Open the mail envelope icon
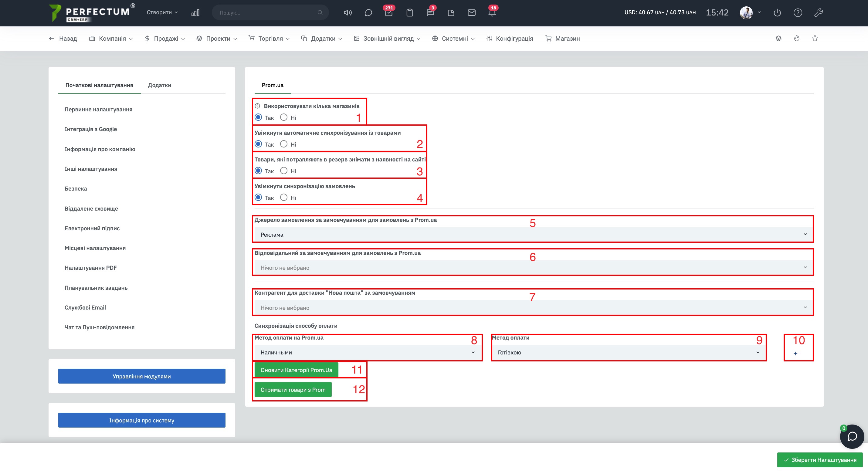This screenshot has width=868, height=474. (471, 13)
